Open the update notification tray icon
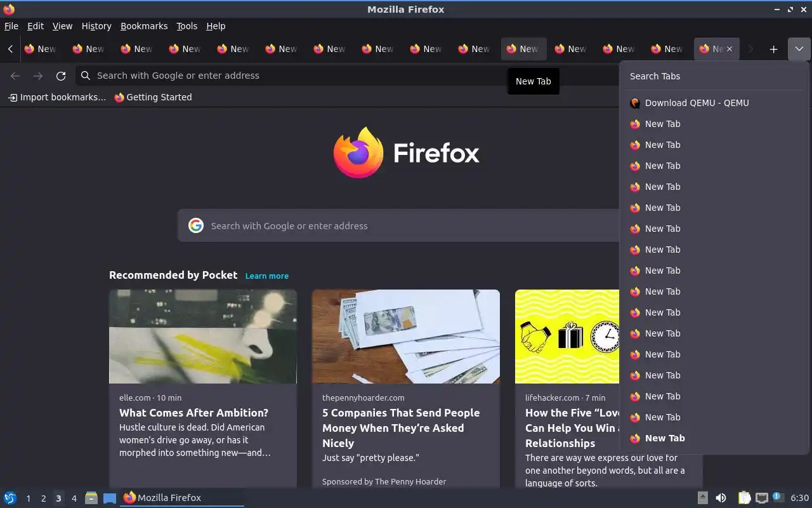This screenshot has height=508, width=812. [x=778, y=497]
